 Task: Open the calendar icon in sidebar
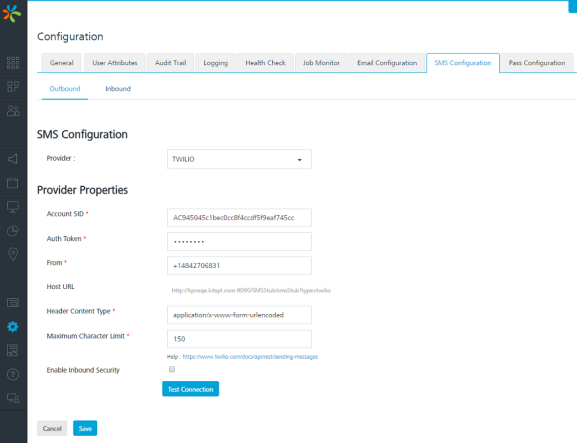coord(13,183)
